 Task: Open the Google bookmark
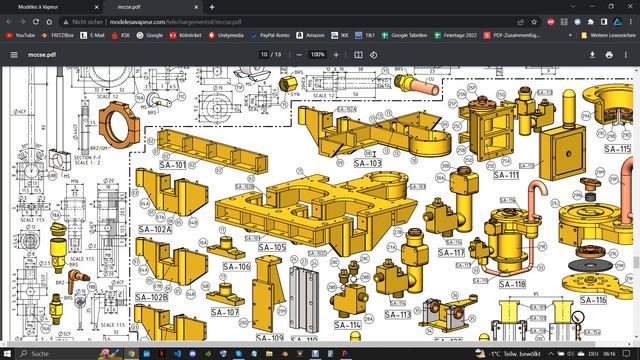point(149,36)
